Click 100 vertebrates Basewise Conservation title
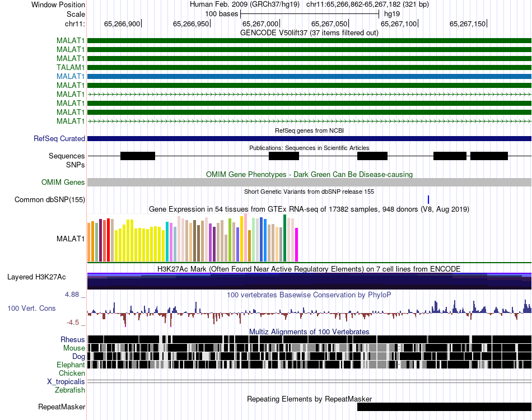This screenshot has height=420, width=532. 309,295
